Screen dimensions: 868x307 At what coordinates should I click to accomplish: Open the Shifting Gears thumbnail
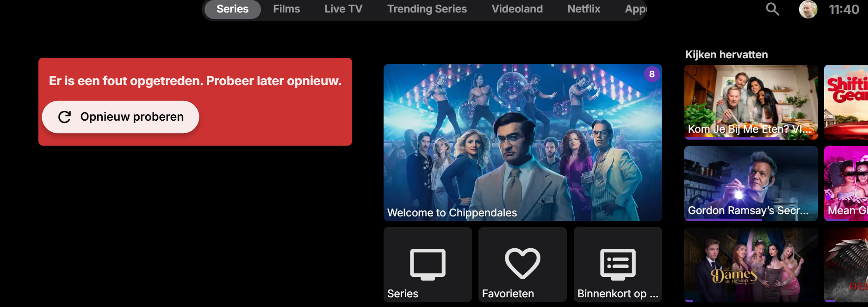pos(846,102)
